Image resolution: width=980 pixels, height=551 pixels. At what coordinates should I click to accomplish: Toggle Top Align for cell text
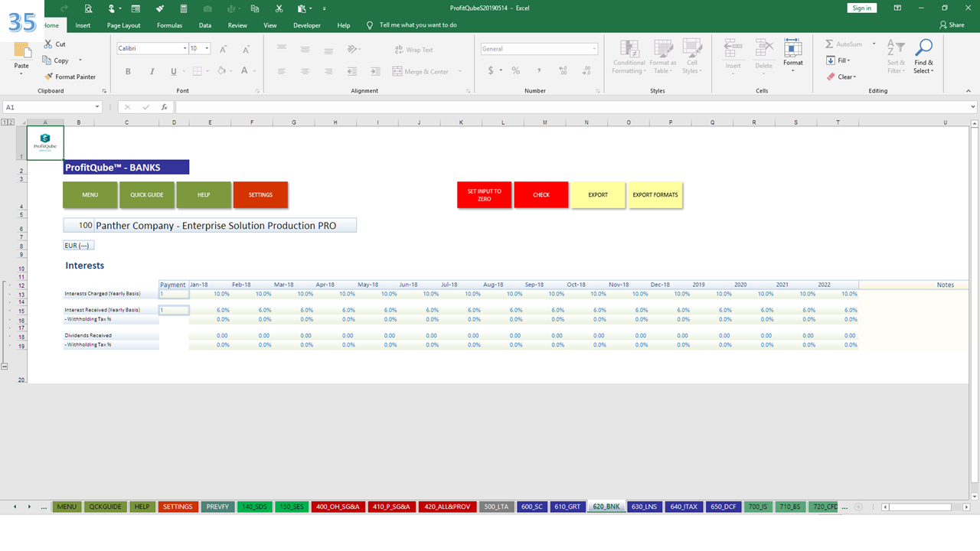(282, 49)
